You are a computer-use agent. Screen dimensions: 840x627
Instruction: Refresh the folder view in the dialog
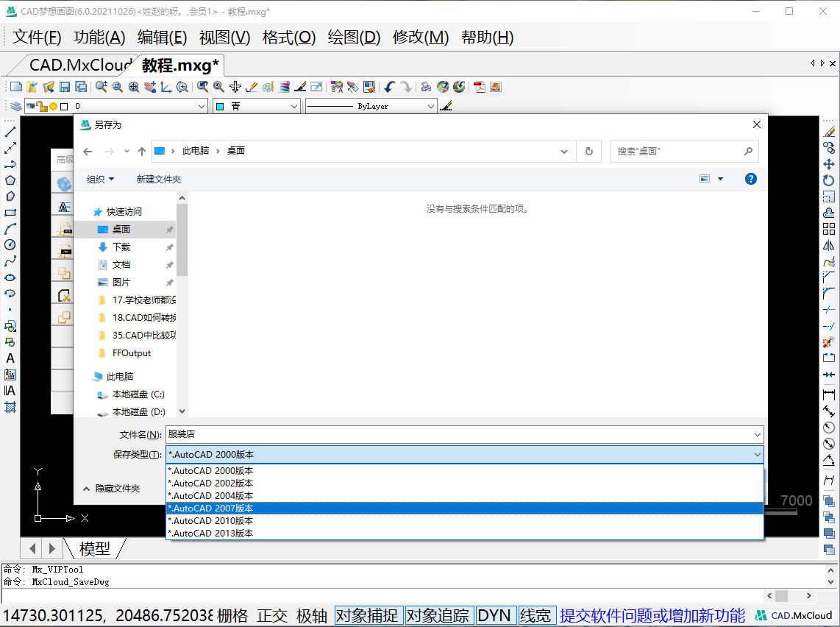[x=588, y=151]
